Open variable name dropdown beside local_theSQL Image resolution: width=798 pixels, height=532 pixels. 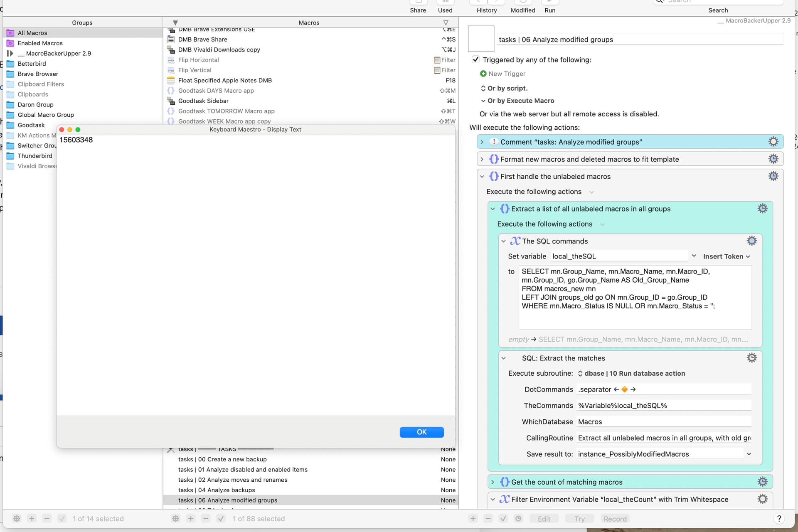694,256
